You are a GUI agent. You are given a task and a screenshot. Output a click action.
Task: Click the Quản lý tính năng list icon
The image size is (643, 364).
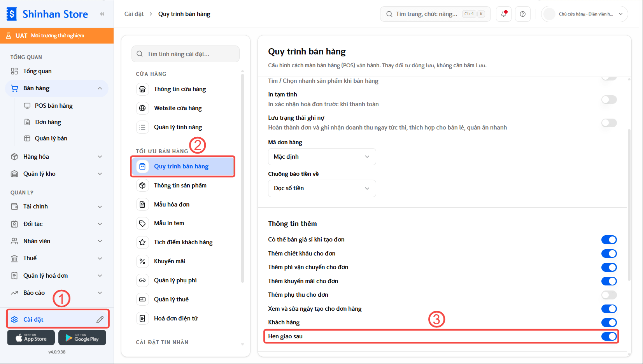coord(142,127)
